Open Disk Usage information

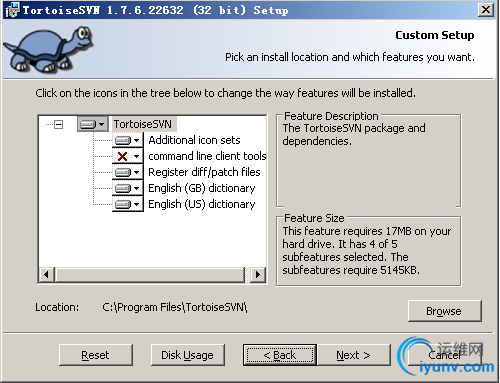188,355
